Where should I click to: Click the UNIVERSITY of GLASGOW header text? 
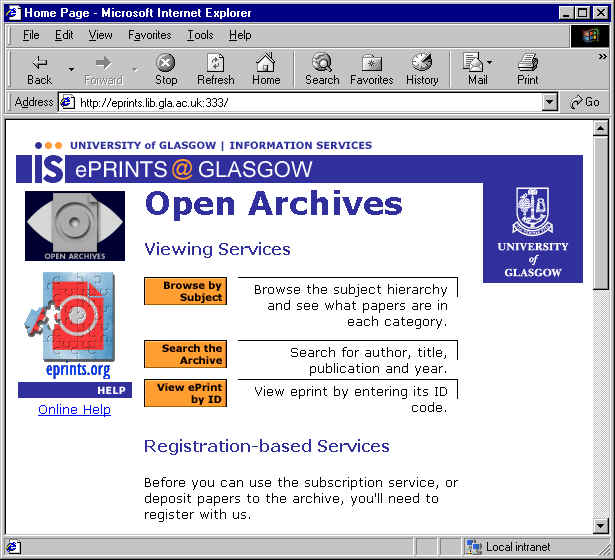143,145
